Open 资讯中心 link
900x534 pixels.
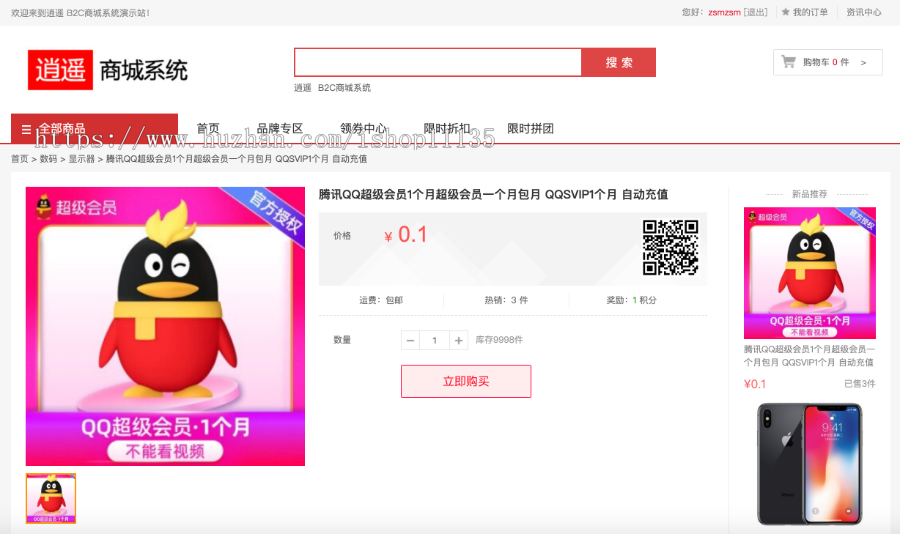pos(864,12)
